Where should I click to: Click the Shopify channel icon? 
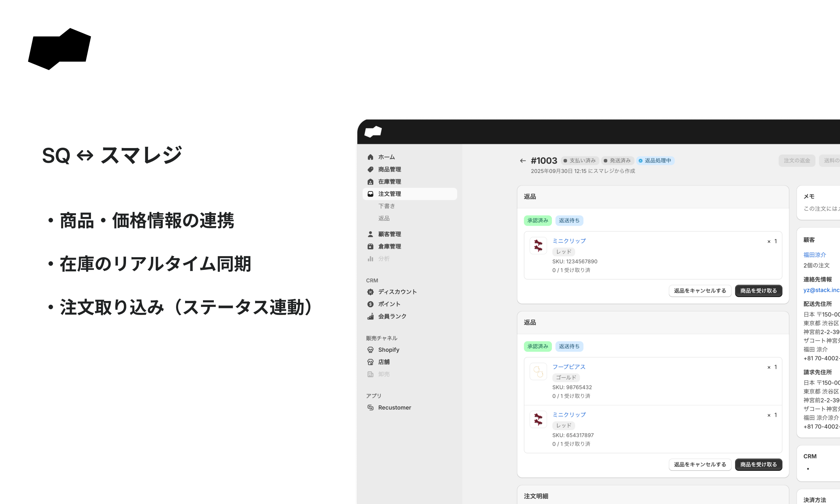click(370, 350)
